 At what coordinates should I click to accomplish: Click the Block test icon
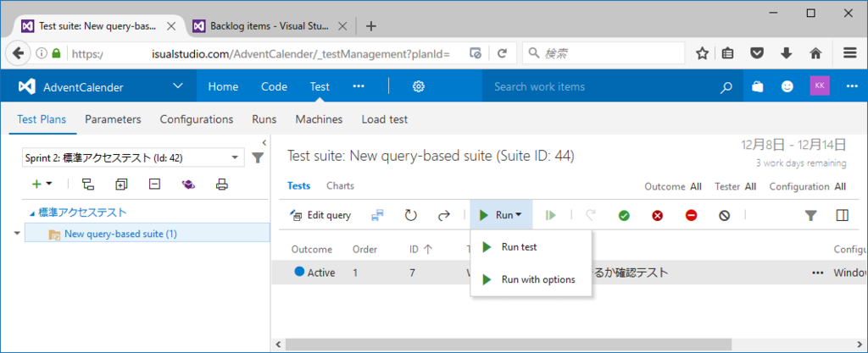[691, 216]
